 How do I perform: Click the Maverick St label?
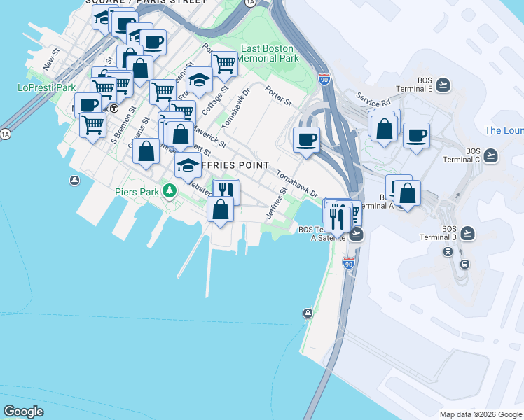pos(210,137)
